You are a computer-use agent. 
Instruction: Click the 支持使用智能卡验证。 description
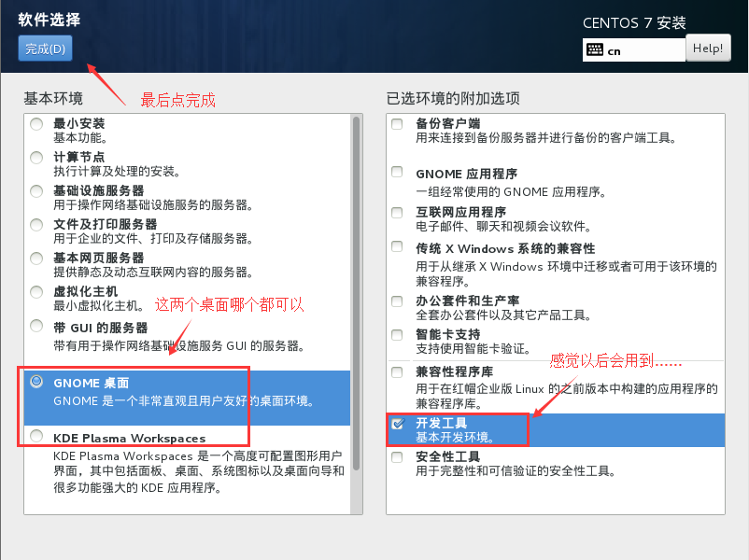(473, 348)
